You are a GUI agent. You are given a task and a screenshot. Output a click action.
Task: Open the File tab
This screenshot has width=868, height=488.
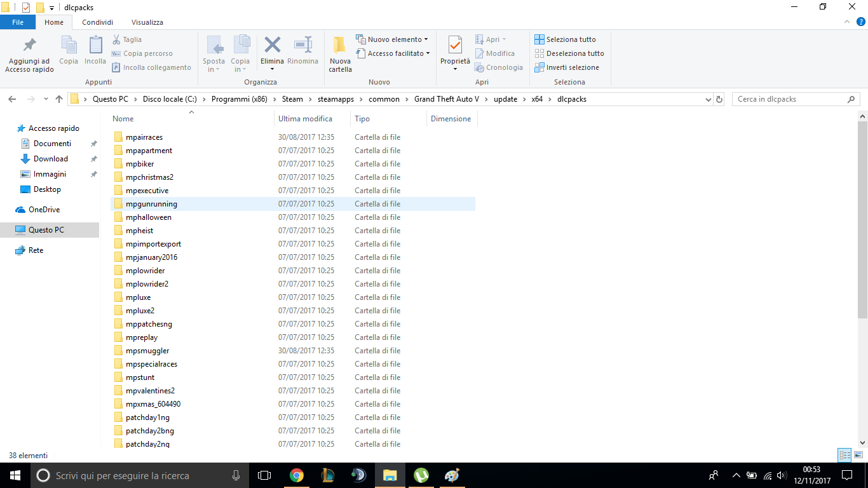click(18, 22)
